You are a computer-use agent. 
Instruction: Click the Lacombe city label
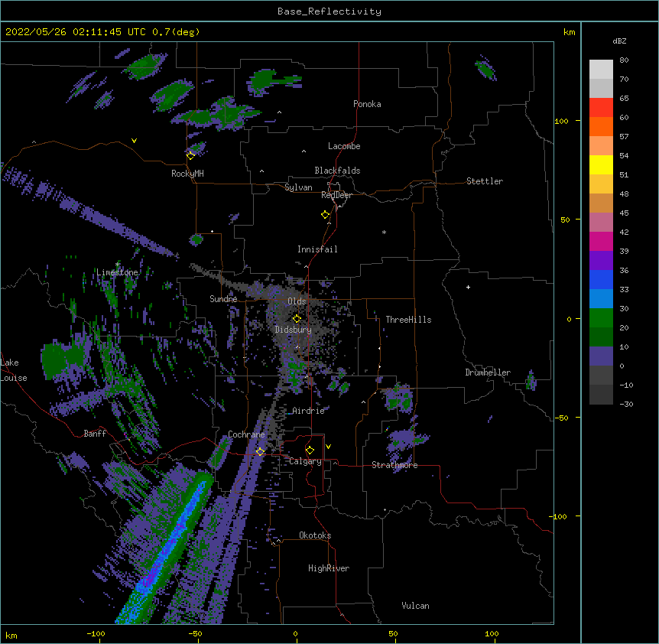344,146
